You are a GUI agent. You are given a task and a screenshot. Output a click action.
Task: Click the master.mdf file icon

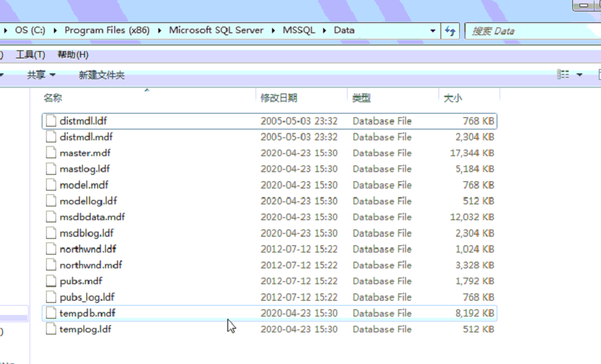click(x=51, y=153)
